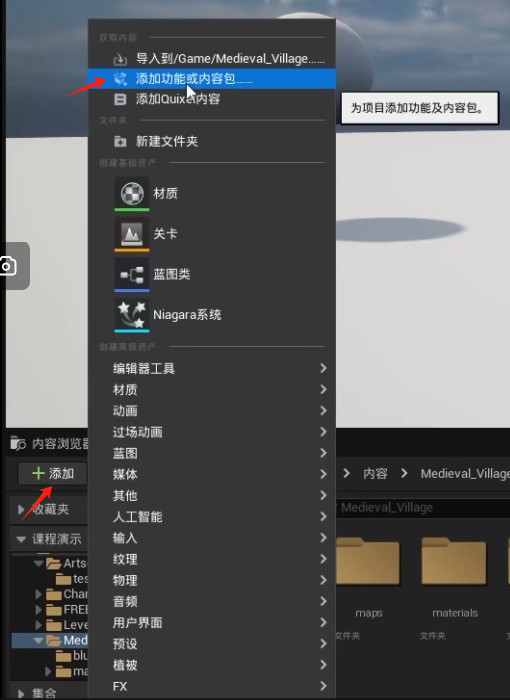Select the Level (关卡) asset icon
Screen dimensions: 510x700
click(x=132, y=234)
